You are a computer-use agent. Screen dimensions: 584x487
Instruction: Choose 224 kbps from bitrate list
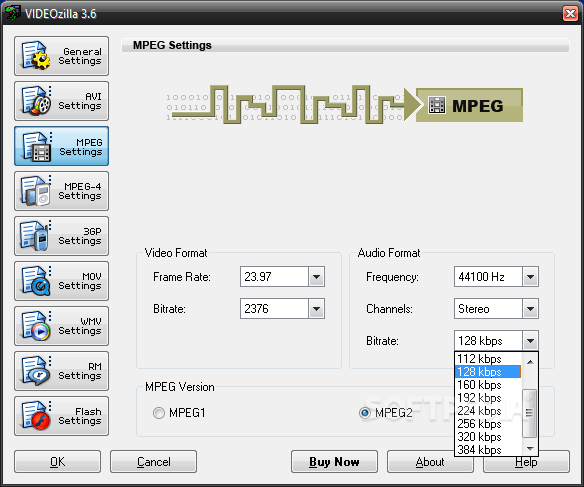point(488,411)
